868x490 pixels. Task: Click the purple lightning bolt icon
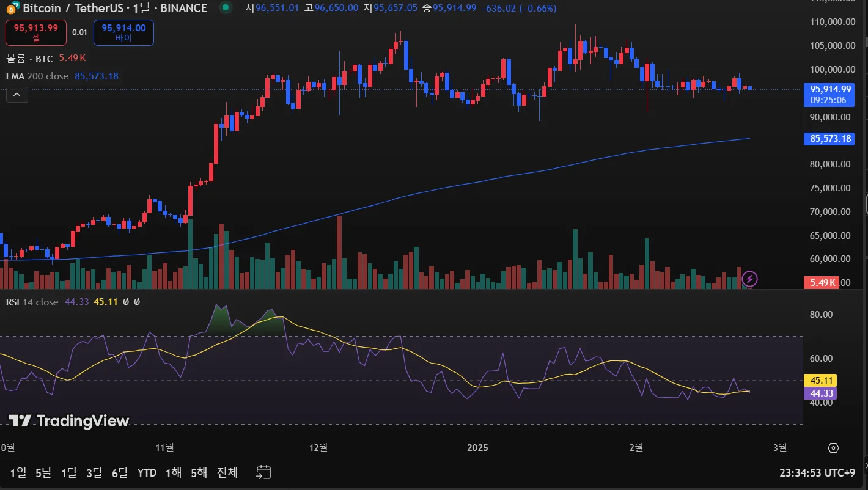749,280
